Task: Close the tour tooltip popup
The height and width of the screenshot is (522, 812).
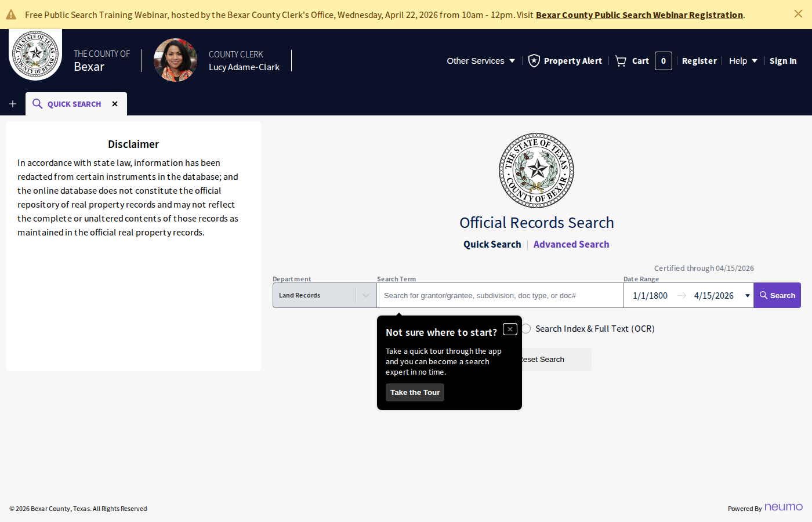Action: point(510,329)
